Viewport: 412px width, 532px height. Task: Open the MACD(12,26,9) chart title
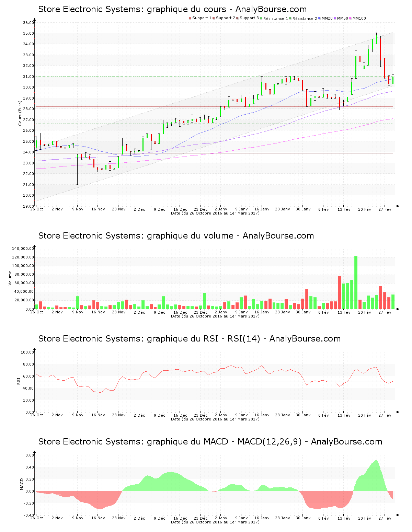click(210, 442)
